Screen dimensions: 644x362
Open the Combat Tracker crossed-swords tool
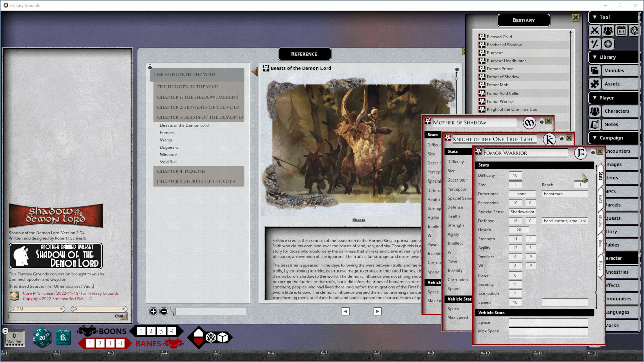coord(595,31)
